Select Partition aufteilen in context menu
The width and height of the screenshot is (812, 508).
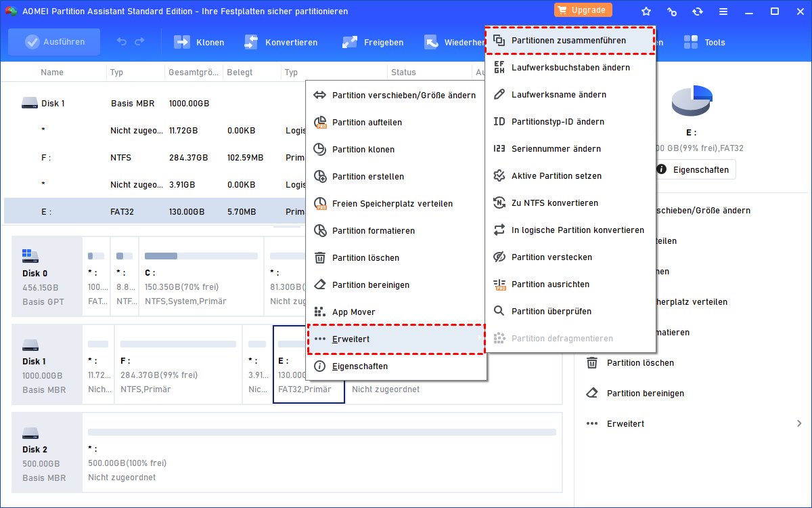pyautogui.click(x=397, y=123)
